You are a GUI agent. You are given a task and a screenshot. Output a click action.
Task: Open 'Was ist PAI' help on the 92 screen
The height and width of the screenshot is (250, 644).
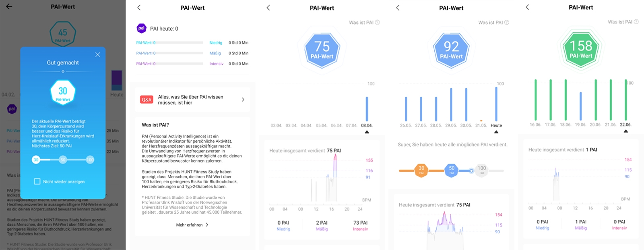[x=494, y=23]
